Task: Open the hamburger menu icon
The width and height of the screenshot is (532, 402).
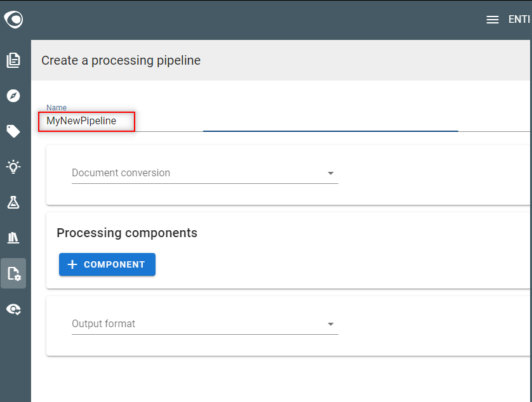Action: pyautogui.click(x=492, y=20)
